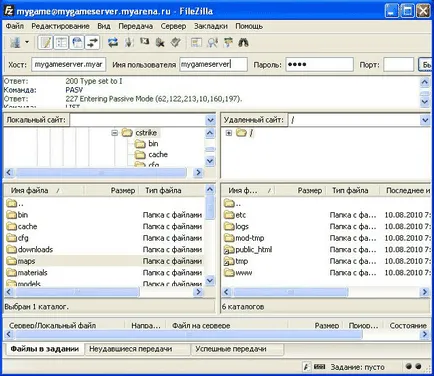Select the cache folder in local tree
434x376 pixels.
point(158,155)
